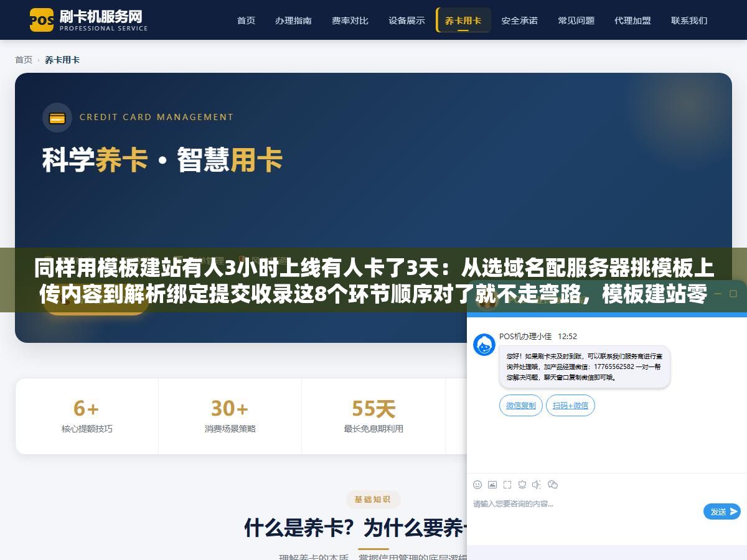Click the 养卡用卡 breadcrumb text
Viewport: 747px width, 560px height.
pos(62,60)
